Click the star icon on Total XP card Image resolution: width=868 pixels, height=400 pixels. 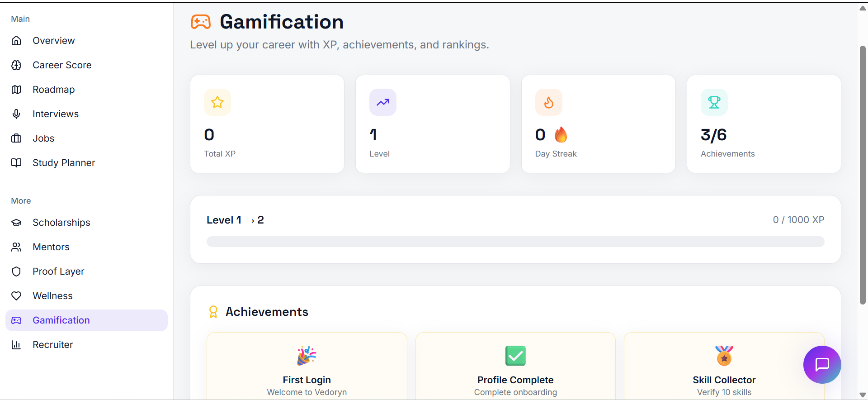pyautogui.click(x=217, y=102)
